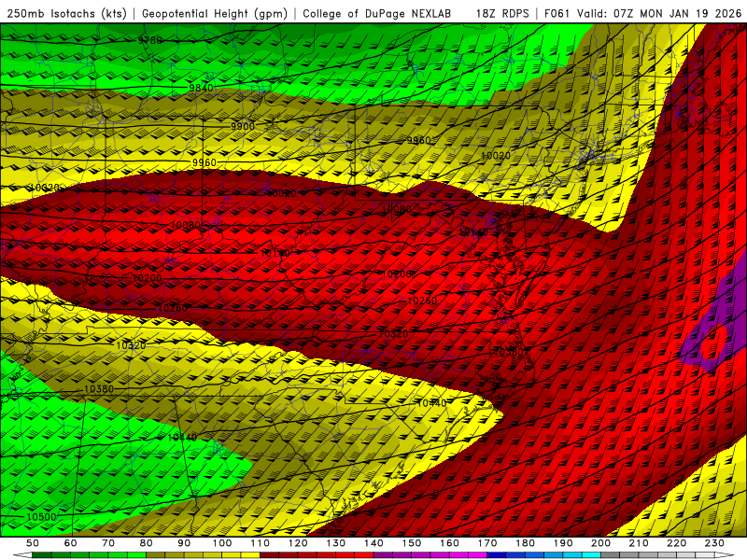Select the 140 value on the color scale
Screen dimensions: 747x560
pos(374,543)
